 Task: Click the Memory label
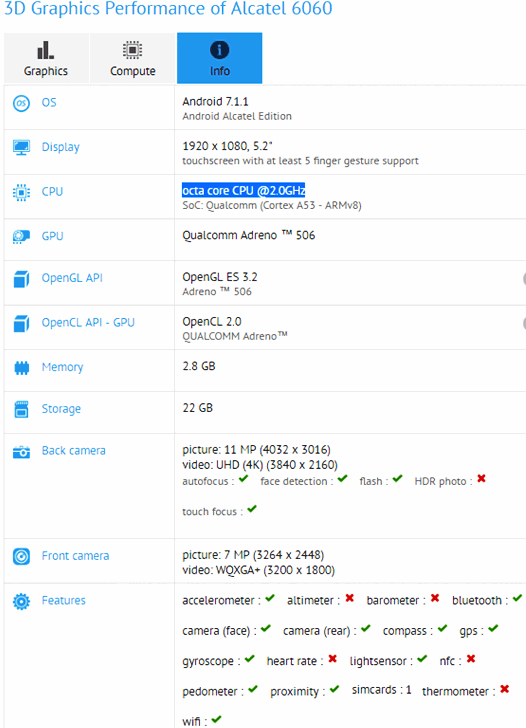pyautogui.click(x=63, y=367)
